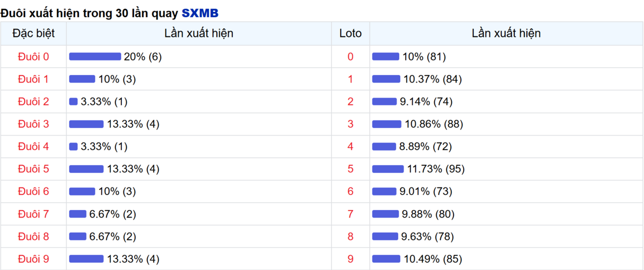Select the Đuôi 7 label
The height and width of the screenshot is (270, 644).
pos(33,214)
